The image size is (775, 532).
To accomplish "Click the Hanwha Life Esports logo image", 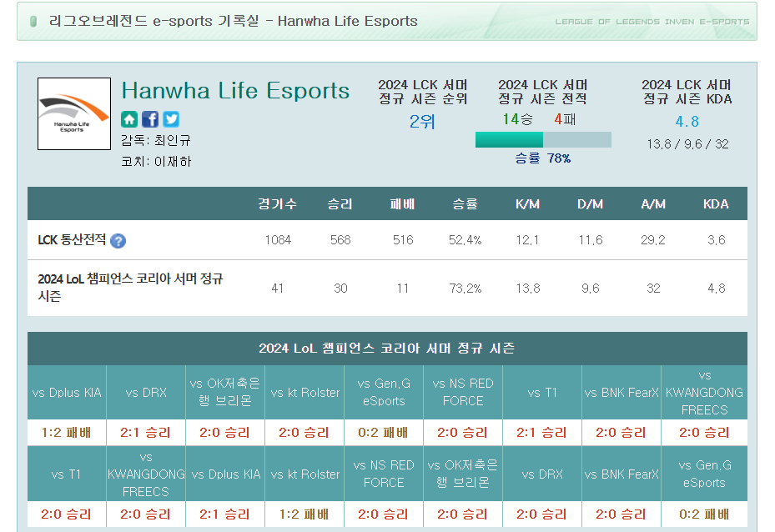I will [74, 113].
